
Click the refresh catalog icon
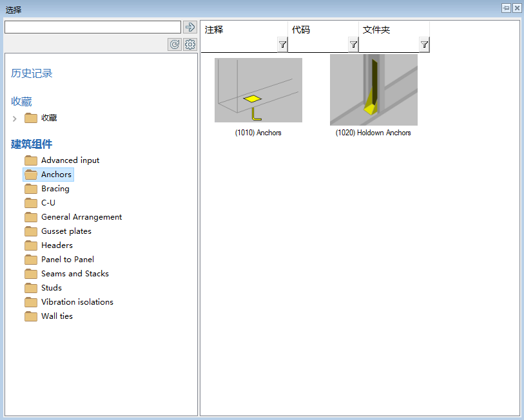(175, 44)
